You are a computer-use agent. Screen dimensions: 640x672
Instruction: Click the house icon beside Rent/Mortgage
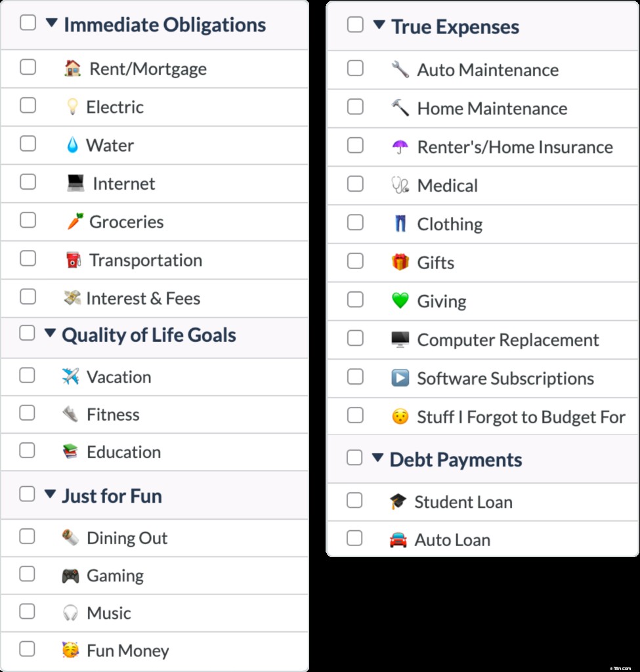(x=72, y=68)
